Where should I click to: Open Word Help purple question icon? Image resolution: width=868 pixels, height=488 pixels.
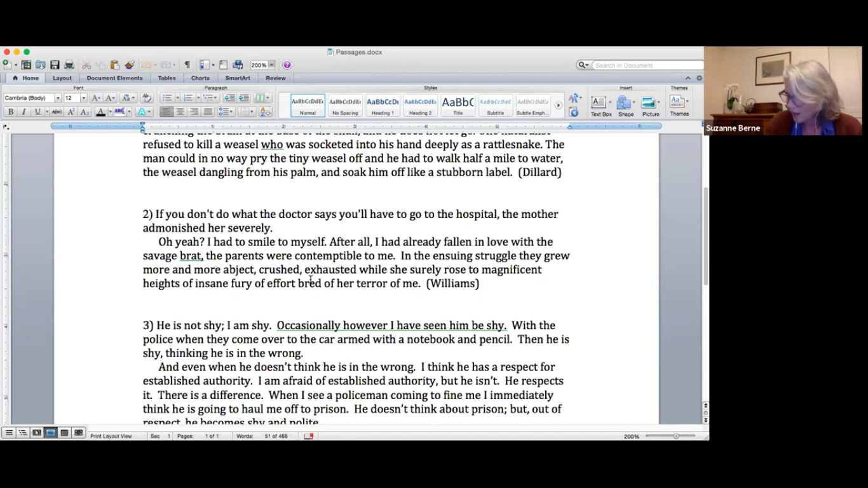click(x=287, y=65)
